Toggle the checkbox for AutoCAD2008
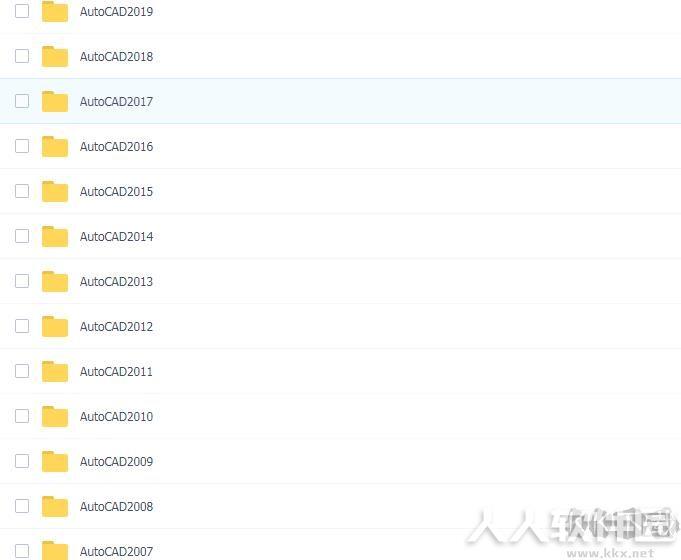Image resolution: width=681 pixels, height=560 pixels. (x=22, y=506)
